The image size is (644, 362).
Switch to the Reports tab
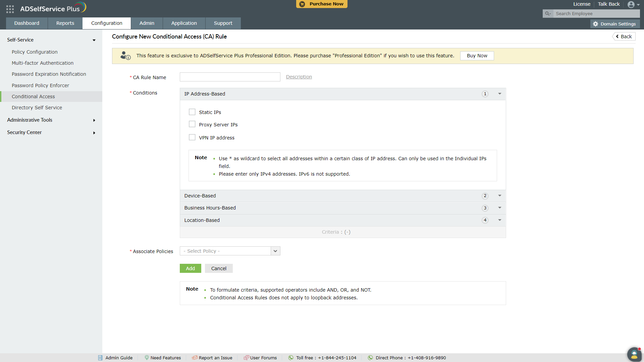pyautogui.click(x=65, y=23)
